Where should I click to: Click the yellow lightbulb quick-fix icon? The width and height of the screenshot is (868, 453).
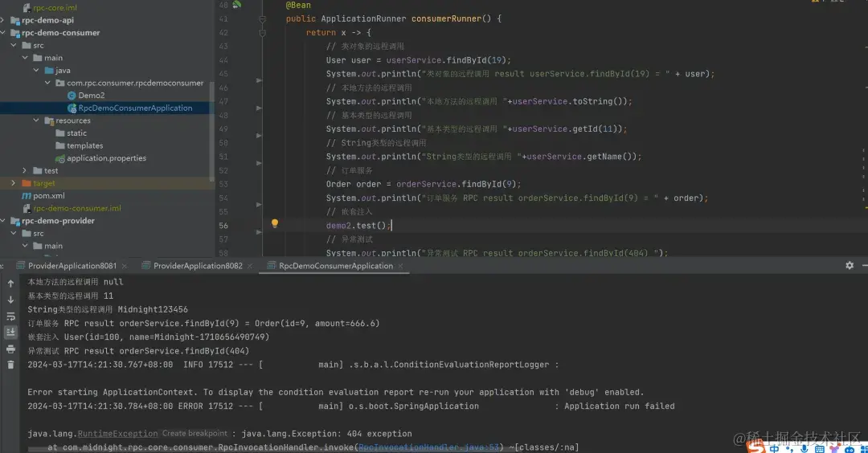coord(275,223)
